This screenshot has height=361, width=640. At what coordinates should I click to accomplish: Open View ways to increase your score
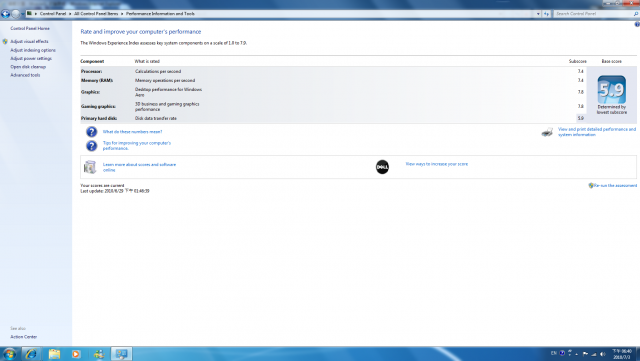437,164
